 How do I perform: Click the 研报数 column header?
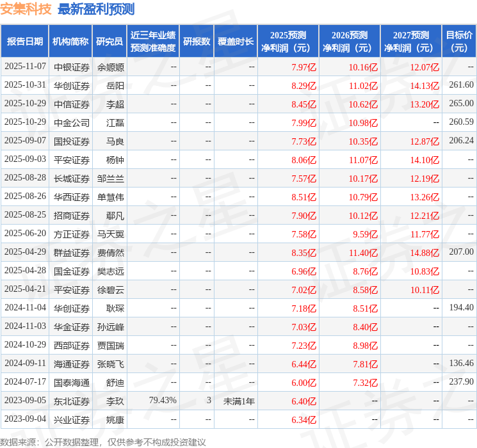pyautogui.click(x=197, y=42)
